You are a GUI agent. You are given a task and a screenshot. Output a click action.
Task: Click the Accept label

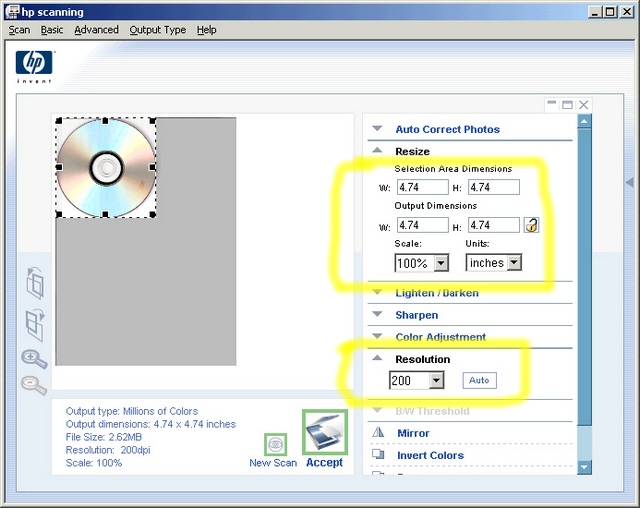324,463
